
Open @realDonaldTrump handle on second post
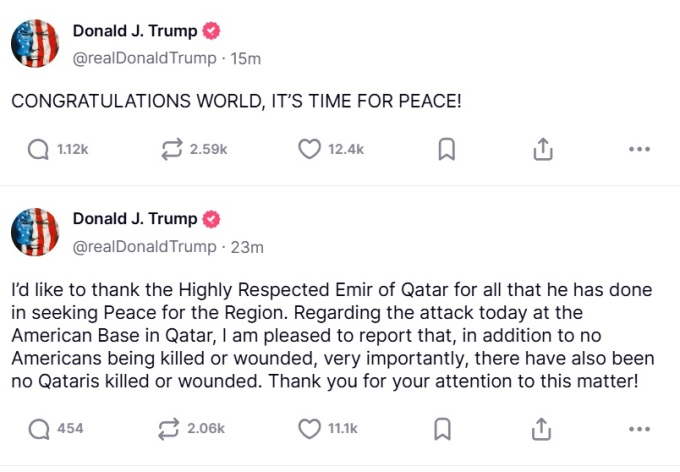[x=144, y=246]
